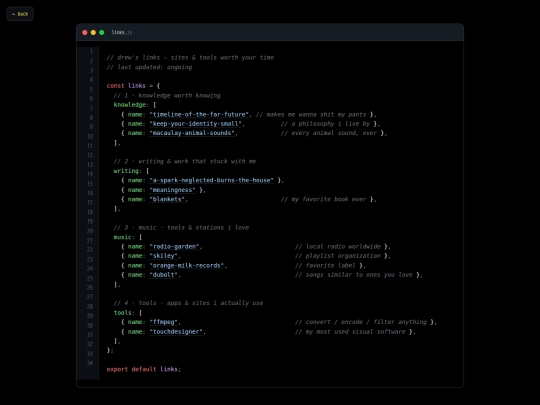Follow the dubolt link
This screenshot has width=540, height=405.
[x=164, y=275]
